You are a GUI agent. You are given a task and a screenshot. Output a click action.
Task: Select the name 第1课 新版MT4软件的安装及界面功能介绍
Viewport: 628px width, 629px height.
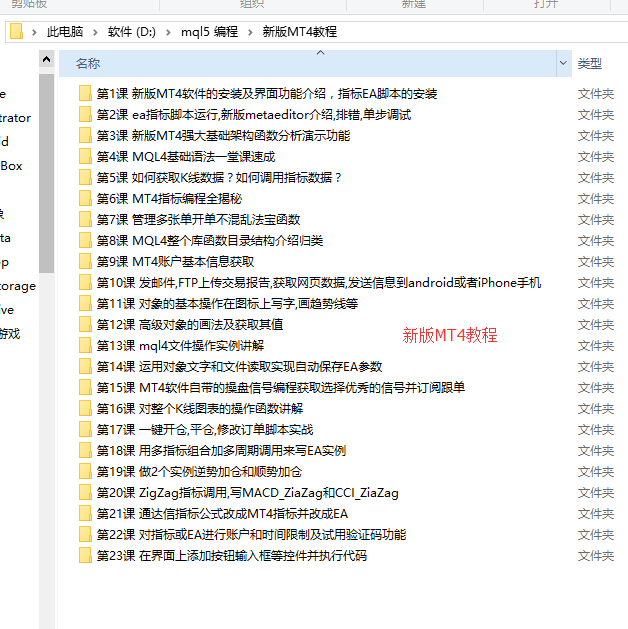[267, 93]
